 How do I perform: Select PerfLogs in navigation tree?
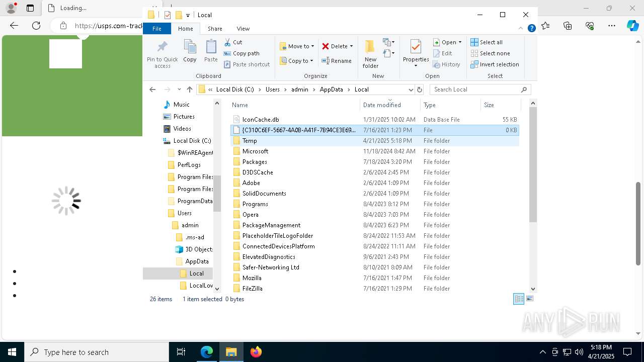point(189,165)
